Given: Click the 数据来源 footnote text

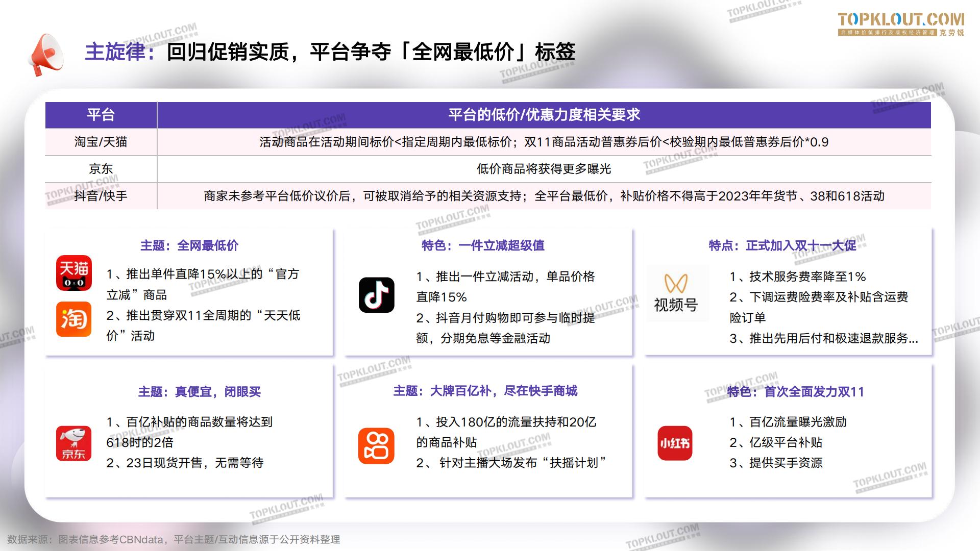Looking at the screenshot, I should point(174,539).
